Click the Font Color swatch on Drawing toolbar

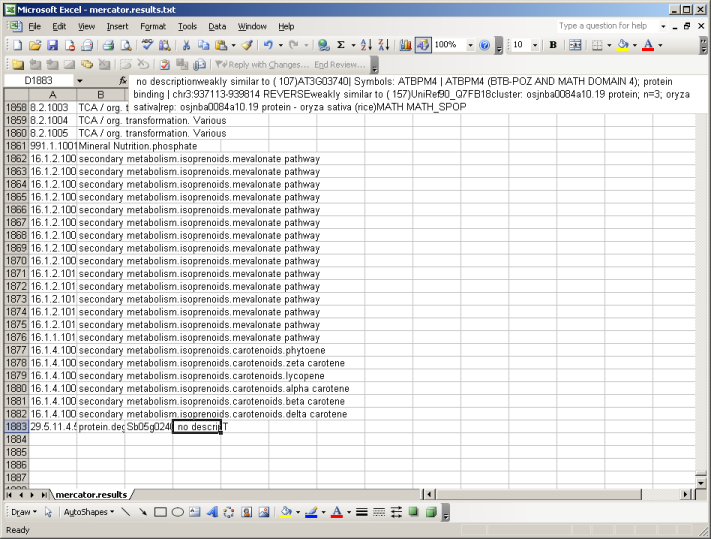335,512
